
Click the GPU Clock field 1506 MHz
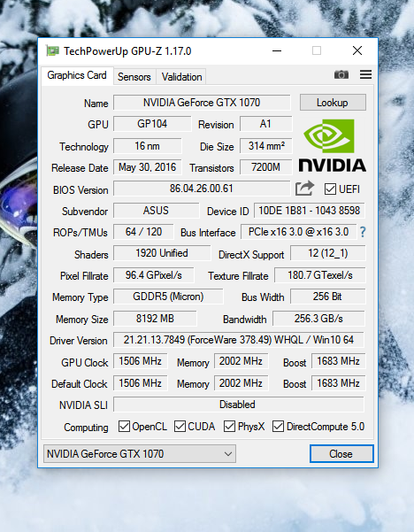pos(140,361)
